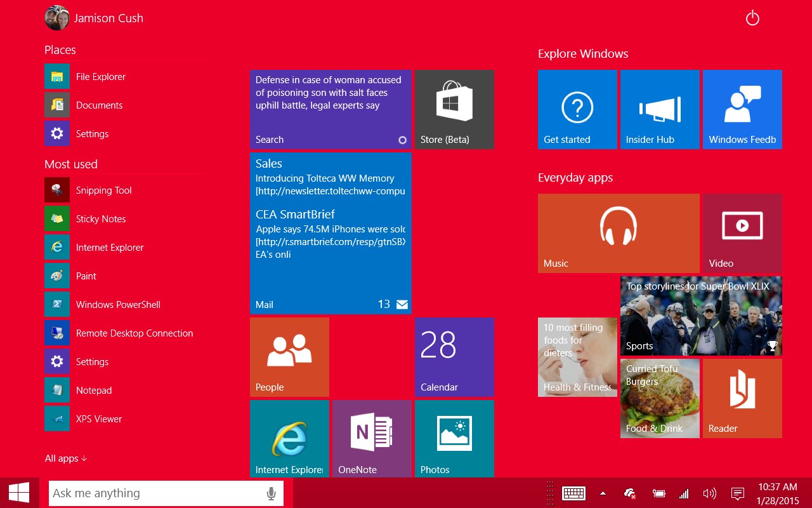
Task: Open the Food & Drink tile
Action: point(660,398)
